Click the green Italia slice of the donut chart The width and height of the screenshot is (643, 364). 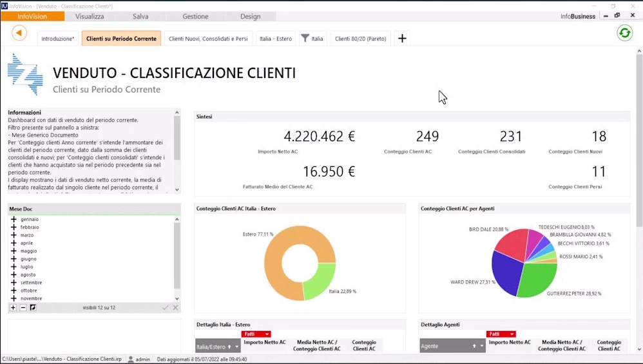click(319, 283)
